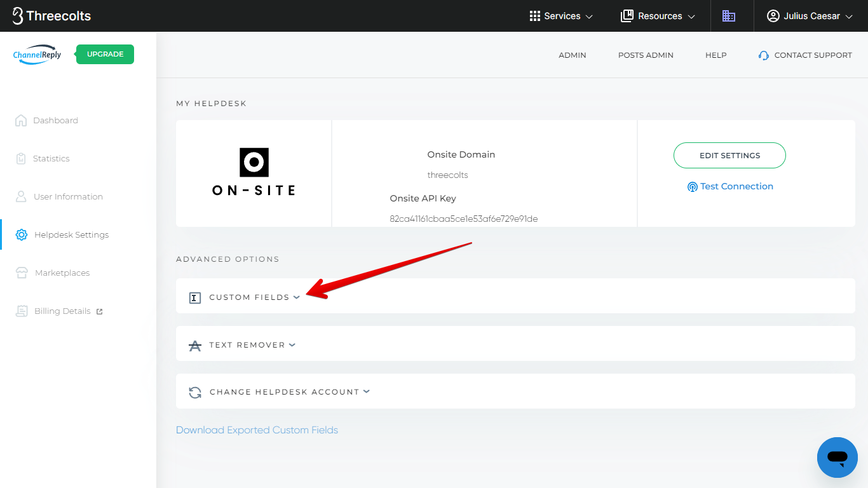
Task: Click the MY HELPDESK heading
Action: coord(212,104)
